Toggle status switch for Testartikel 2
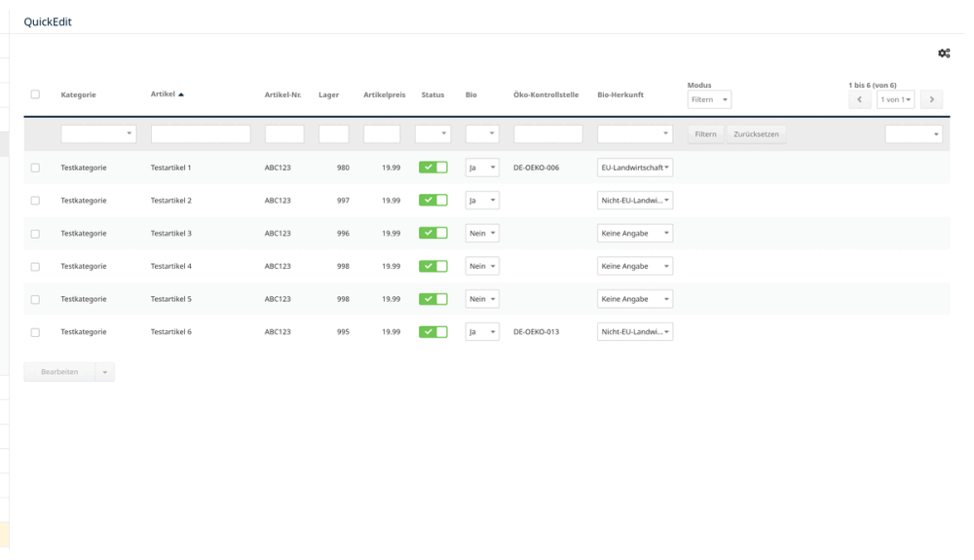Screen dimensions: 974x560 tap(433, 200)
